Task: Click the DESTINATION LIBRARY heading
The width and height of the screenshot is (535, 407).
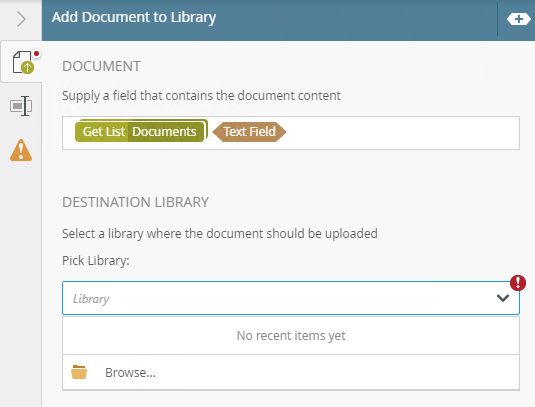Action: click(x=135, y=202)
